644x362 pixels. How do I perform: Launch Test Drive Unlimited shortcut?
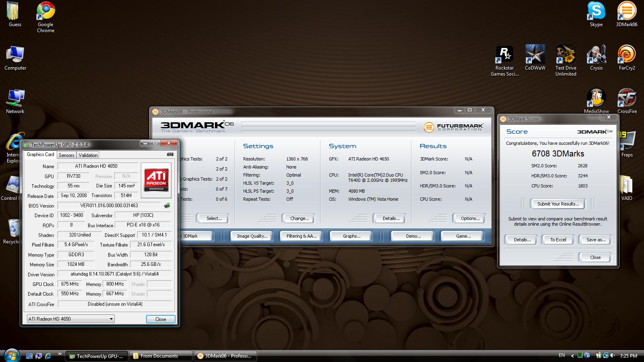coord(566,61)
